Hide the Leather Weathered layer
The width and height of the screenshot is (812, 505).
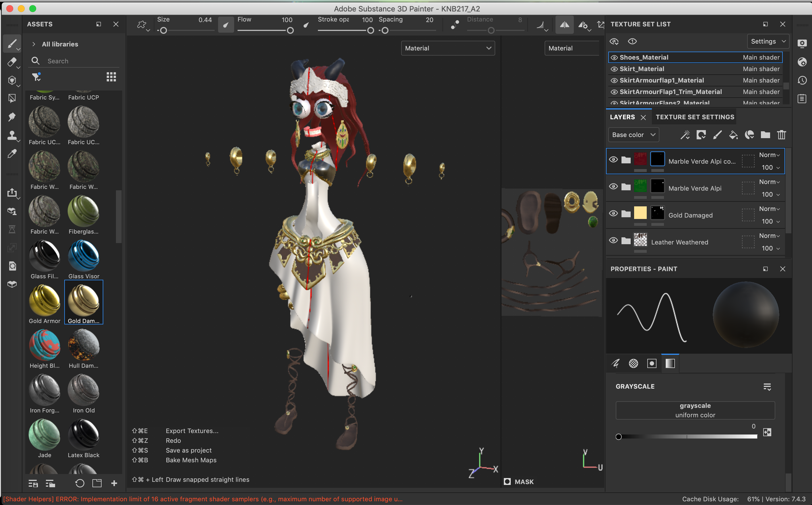[x=613, y=240]
